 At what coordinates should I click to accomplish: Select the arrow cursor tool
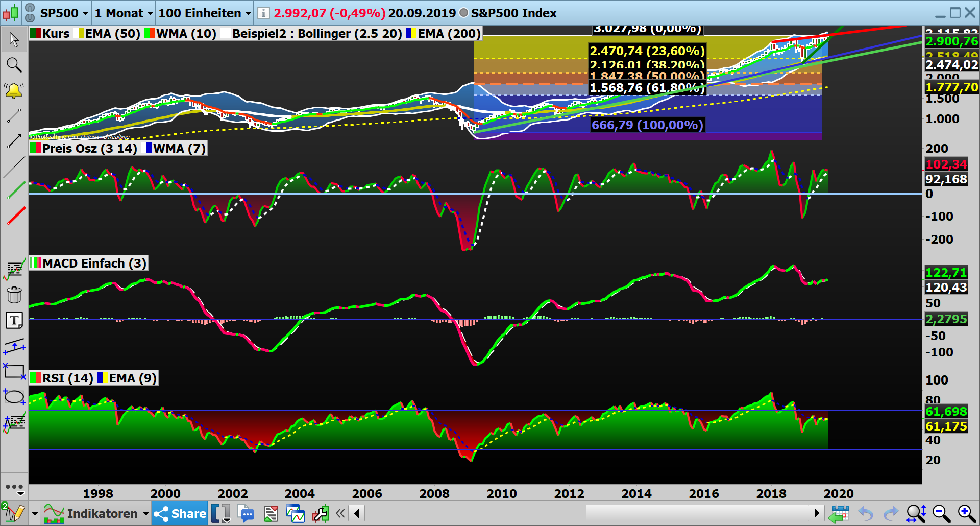(14, 39)
